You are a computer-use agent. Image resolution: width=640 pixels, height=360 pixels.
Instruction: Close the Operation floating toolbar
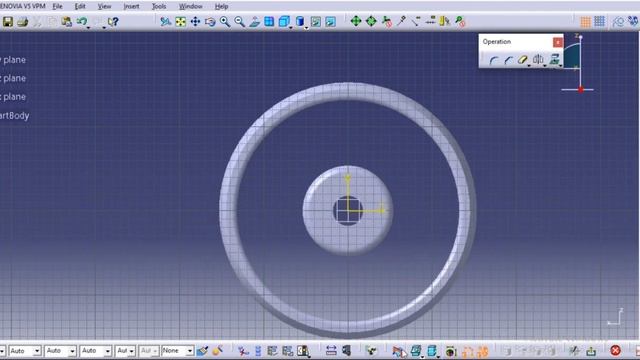(x=558, y=42)
